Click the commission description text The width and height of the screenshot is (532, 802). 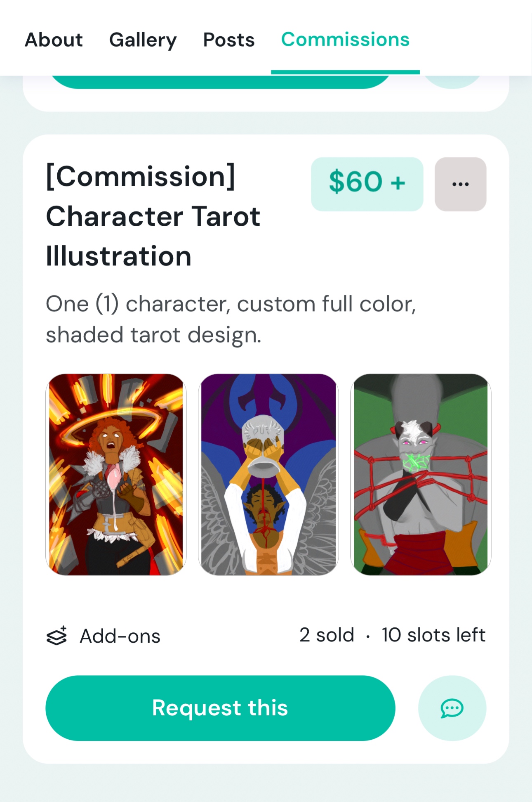click(x=231, y=319)
